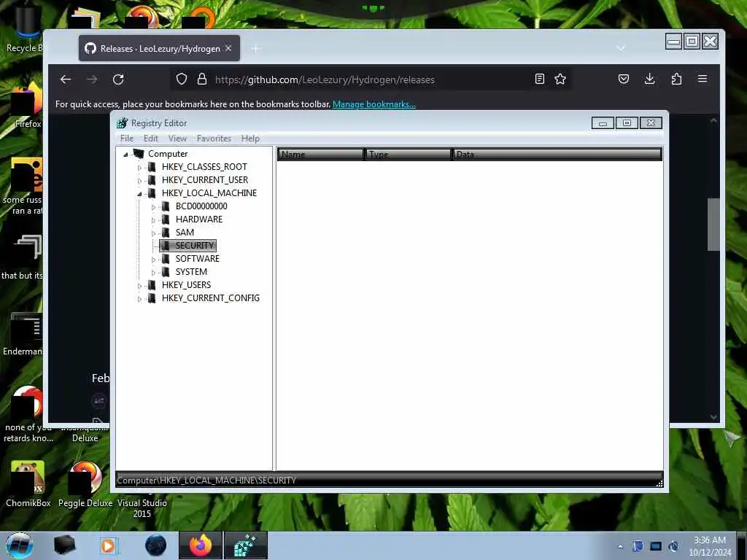
Task: Open the Favorites menu in Registry Editor
Action: (x=214, y=139)
